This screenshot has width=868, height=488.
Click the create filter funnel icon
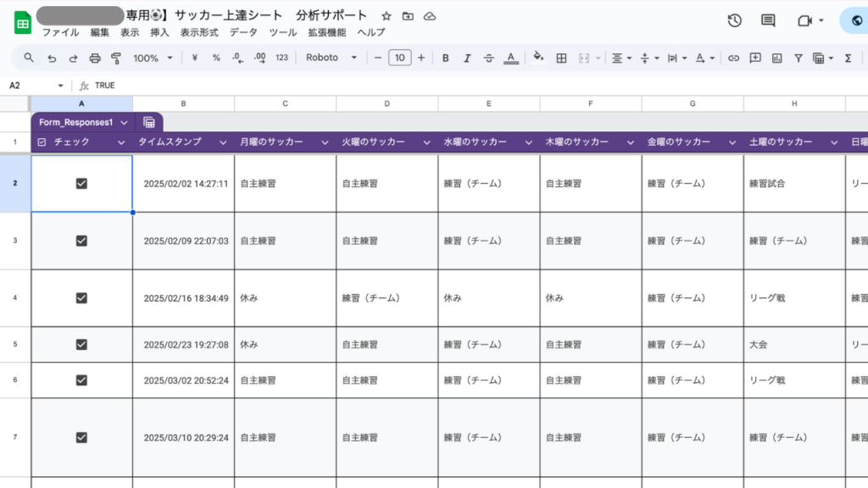point(798,58)
